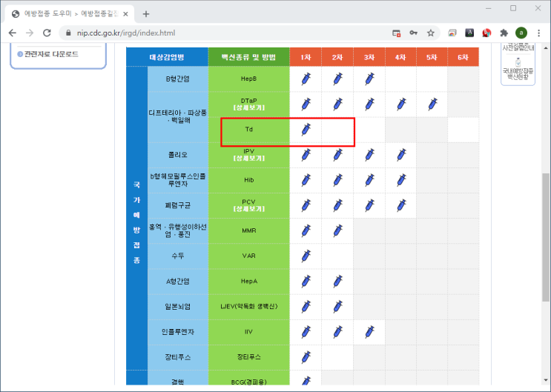Click the PCV 1차 syringe icon

pyautogui.click(x=306, y=205)
